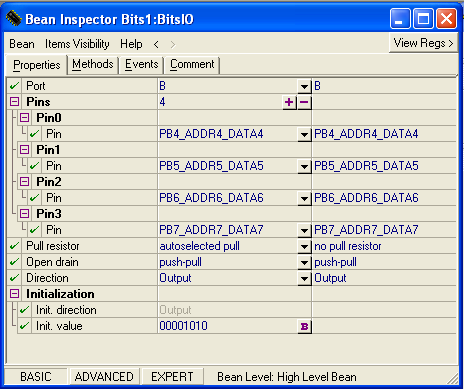
Task: Click the green checkmark beside Init. value
Action: point(24,326)
